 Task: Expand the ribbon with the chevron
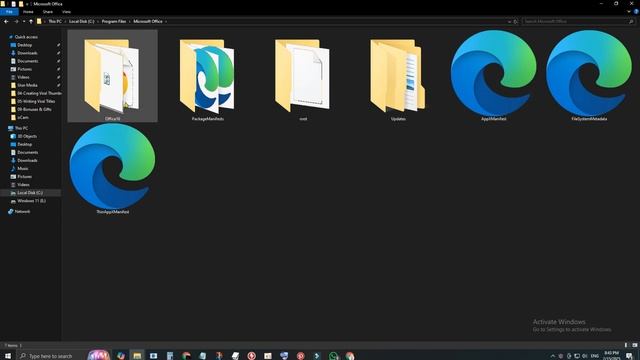(629, 12)
